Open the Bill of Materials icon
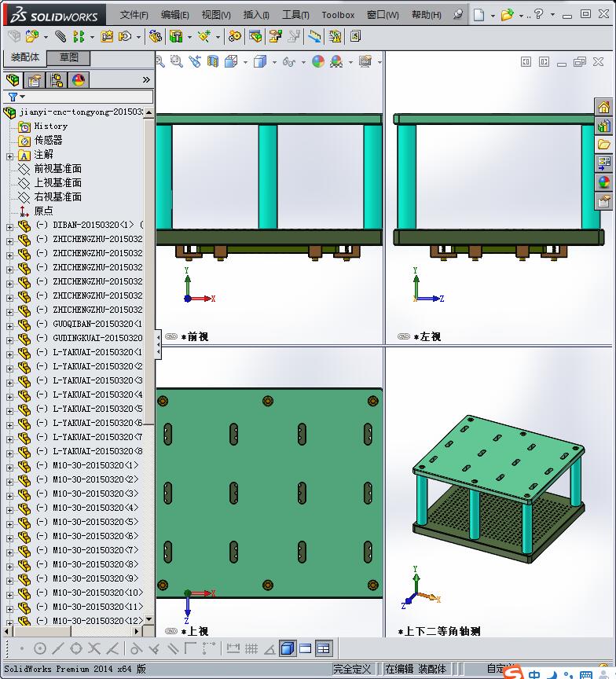Screen dimensions: 616x679 click(255, 36)
